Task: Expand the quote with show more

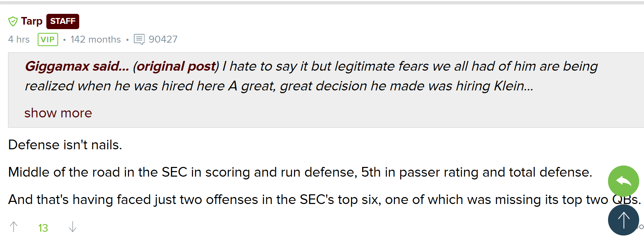Action: tap(58, 113)
